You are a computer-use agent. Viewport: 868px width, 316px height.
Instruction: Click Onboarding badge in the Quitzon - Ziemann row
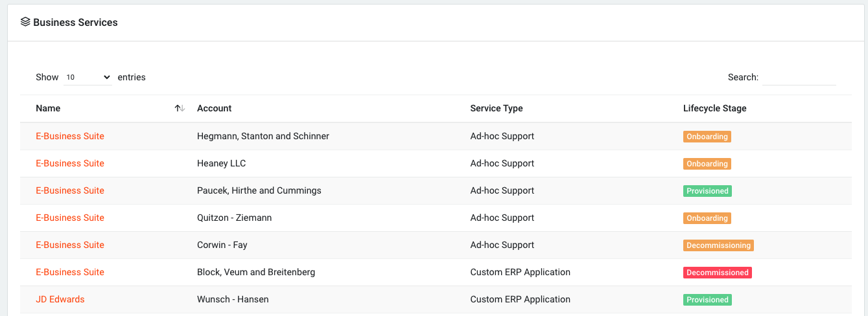[707, 218]
